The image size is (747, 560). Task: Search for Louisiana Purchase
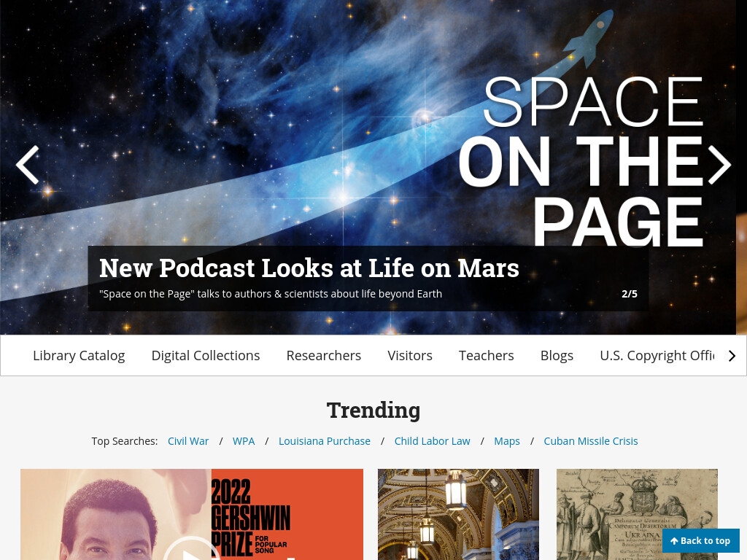coord(325,441)
